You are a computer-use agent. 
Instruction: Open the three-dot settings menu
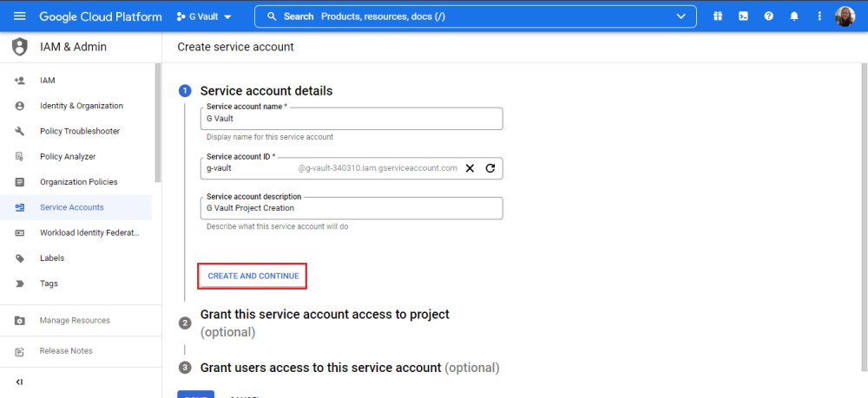(819, 16)
